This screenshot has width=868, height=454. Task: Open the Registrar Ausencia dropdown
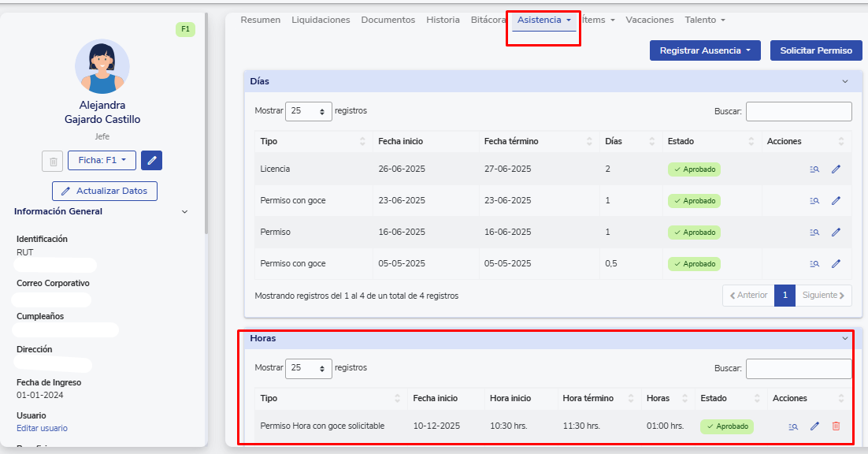pyautogui.click(x=705, y=50)
